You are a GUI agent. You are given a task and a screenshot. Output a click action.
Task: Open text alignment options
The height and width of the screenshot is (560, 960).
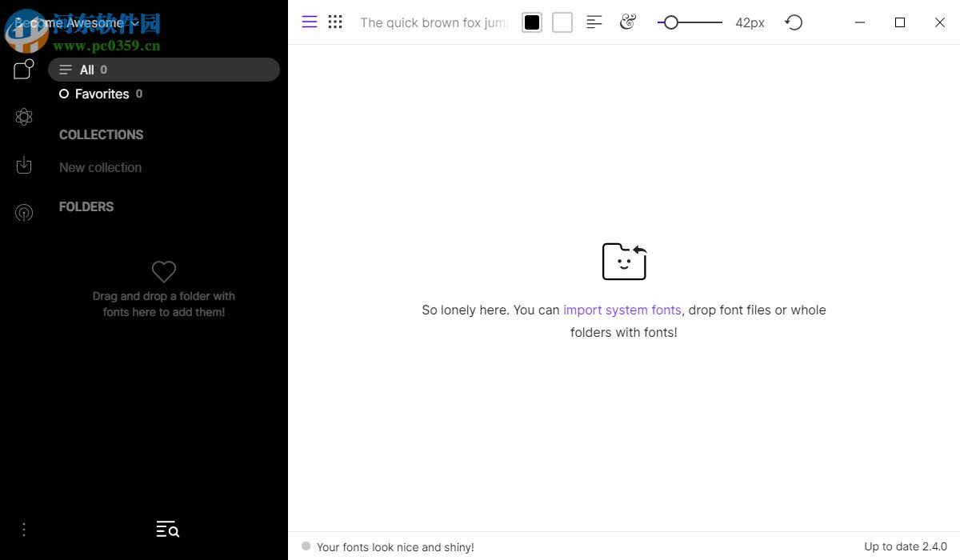(594, 22)
